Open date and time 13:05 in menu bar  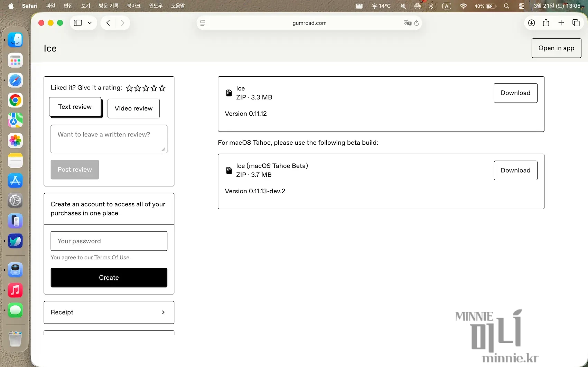point(557,6)
